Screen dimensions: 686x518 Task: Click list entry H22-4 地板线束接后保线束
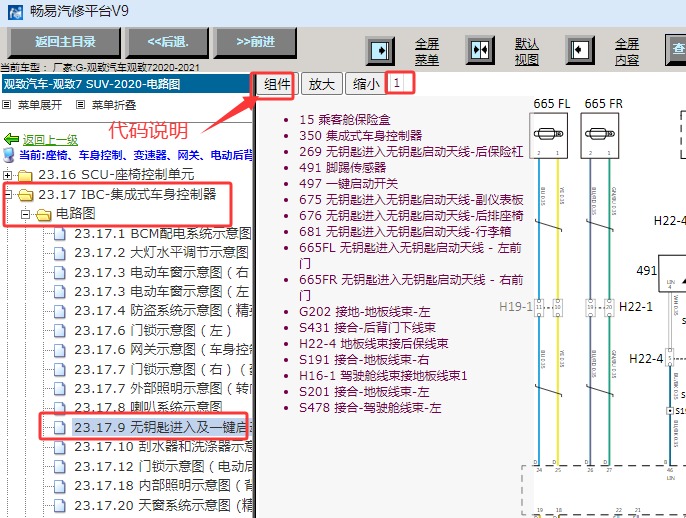click(374, 344)
